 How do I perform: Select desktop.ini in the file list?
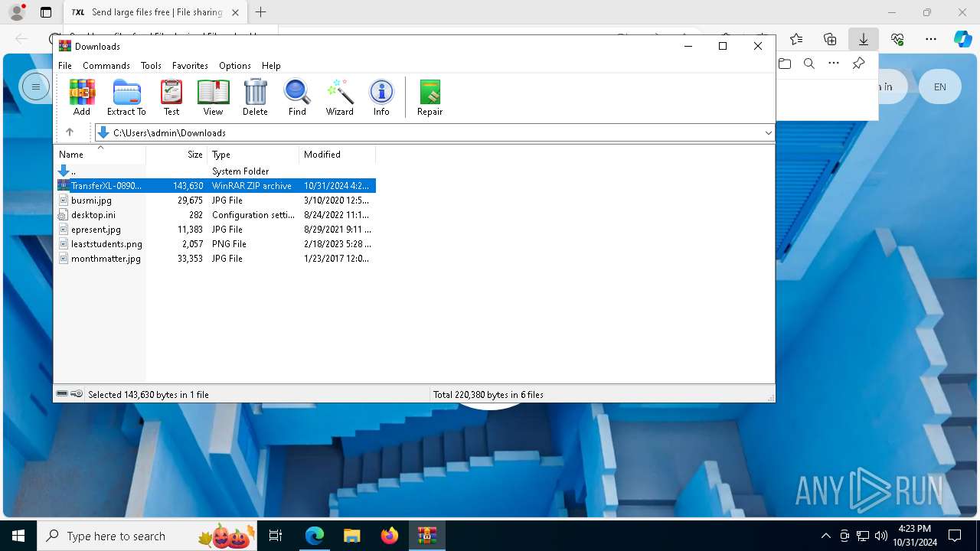pyautogui.click(x=93, y=215)
